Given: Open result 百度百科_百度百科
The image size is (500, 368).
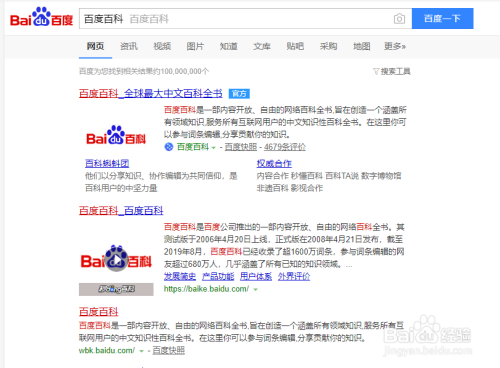Looking at the screenshot, I should click(x=121, y=211).
